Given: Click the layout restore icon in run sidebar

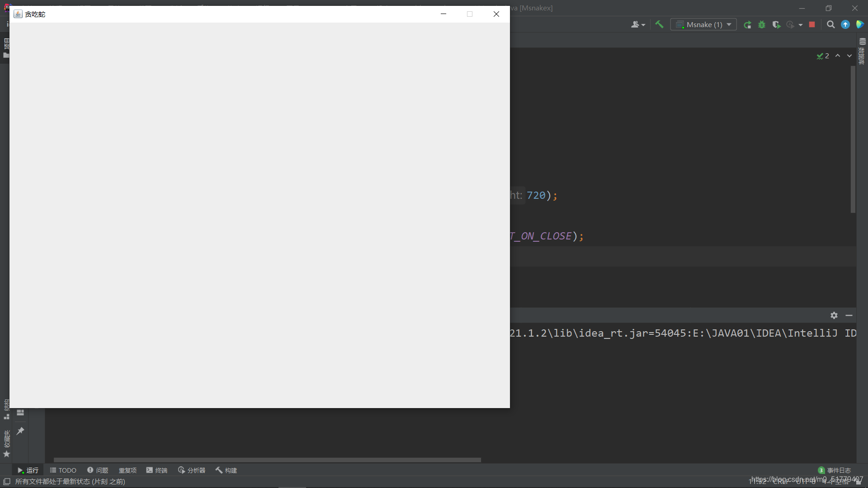Looking at the screenshot, I should (20, 413).
